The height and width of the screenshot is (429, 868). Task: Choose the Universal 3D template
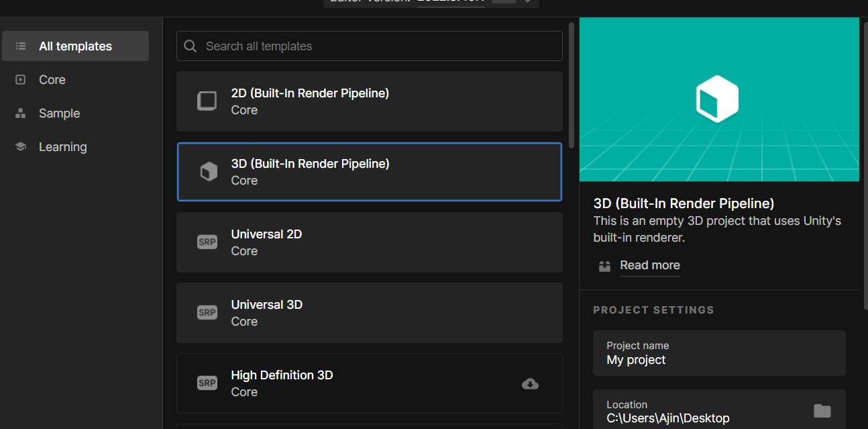[x=370, y=313]
